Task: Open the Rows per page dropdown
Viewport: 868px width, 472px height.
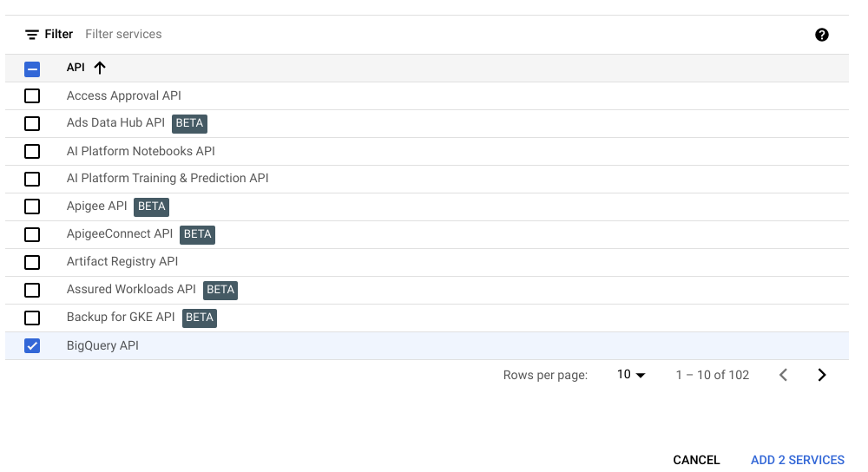Action: [631, 375]
